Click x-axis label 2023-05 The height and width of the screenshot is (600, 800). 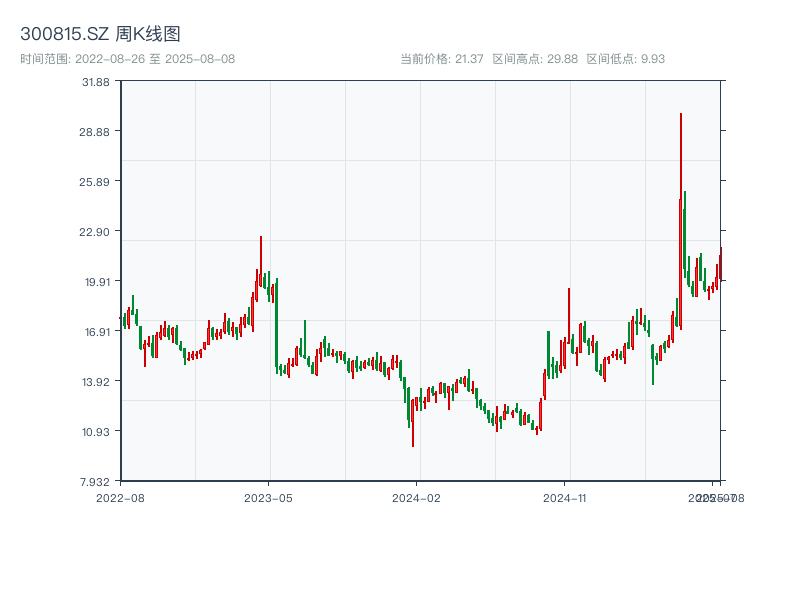point(268,498)
